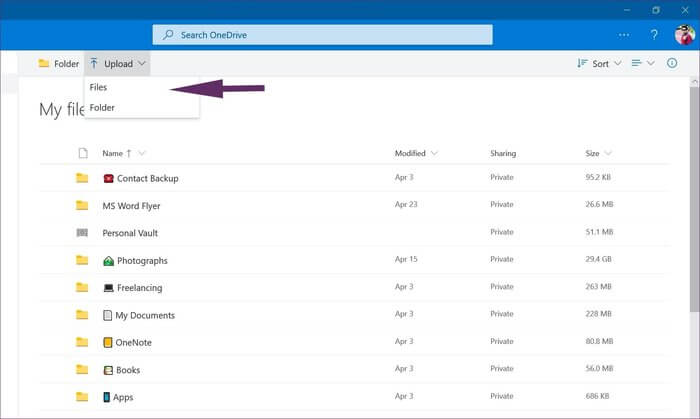Click the Private status for OneNote
The width and height of the screenshot is (700, 419).
click(502, 341)
